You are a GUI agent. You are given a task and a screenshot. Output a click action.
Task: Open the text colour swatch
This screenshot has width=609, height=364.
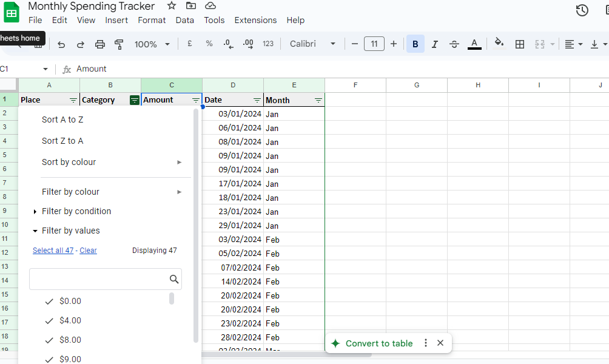pyautogui.click(x=474, y=43)
